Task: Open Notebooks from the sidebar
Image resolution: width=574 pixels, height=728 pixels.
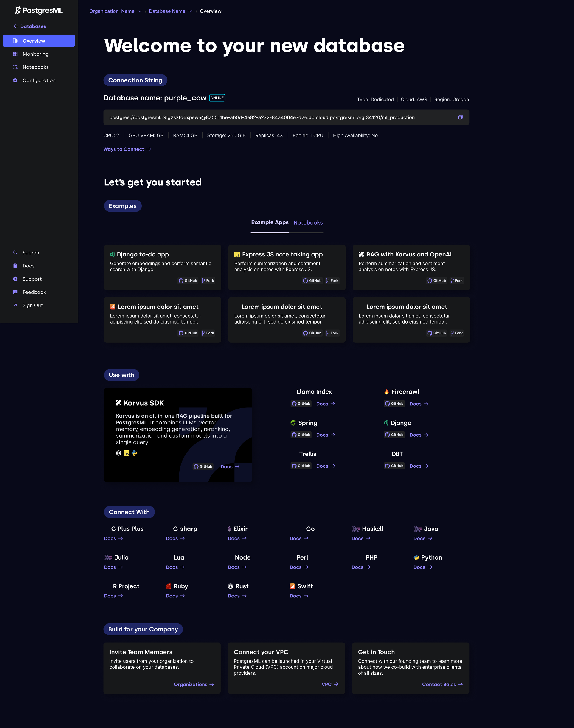Action: click(x=35, y=67)
